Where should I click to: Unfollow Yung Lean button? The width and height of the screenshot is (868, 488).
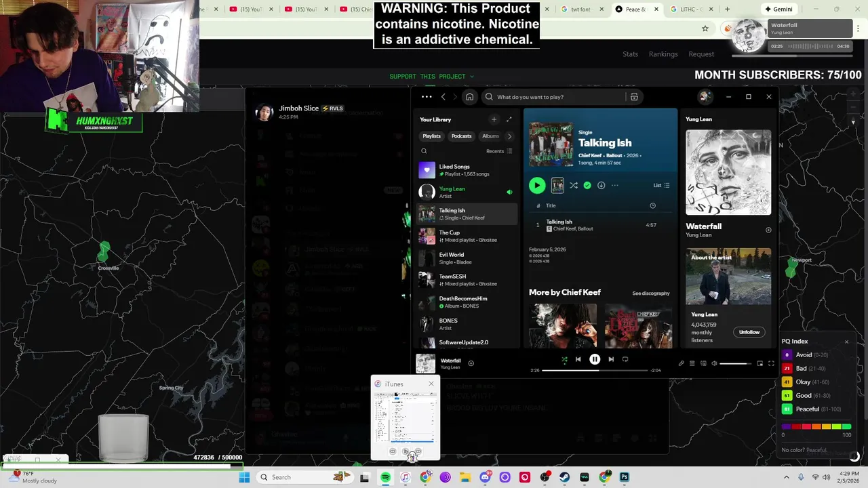tap(749, 332)
